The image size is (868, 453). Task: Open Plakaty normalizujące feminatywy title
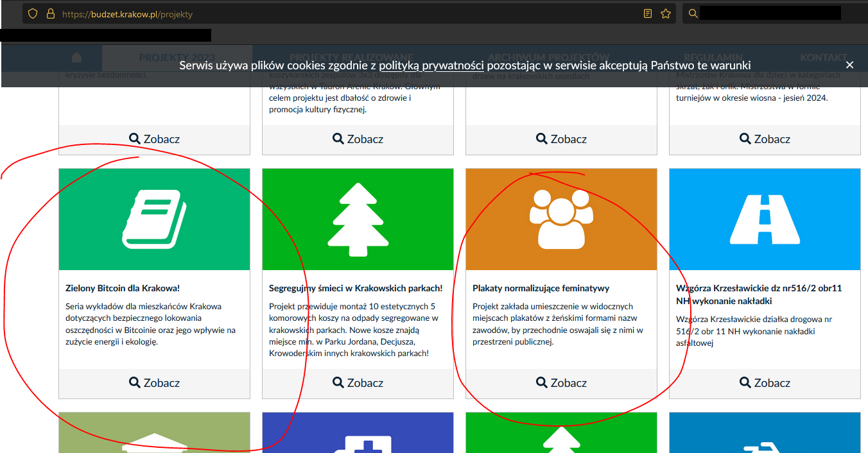click(x=541, y=289)
